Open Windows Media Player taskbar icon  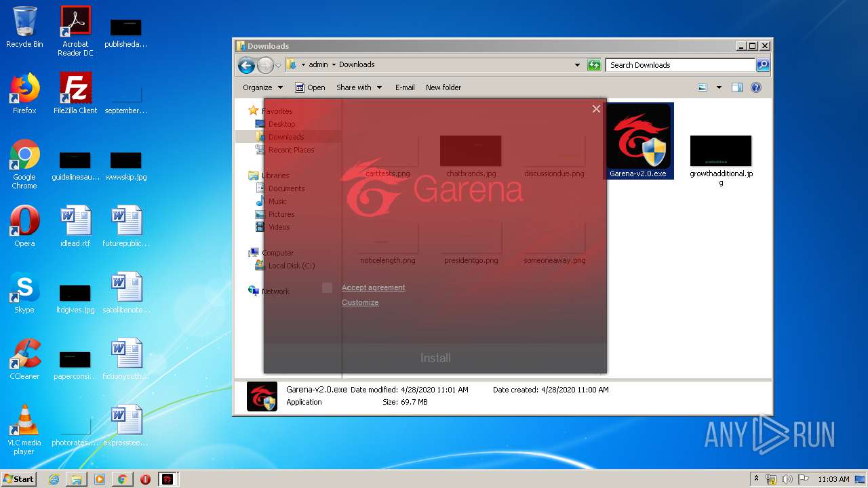pos(100,479)
